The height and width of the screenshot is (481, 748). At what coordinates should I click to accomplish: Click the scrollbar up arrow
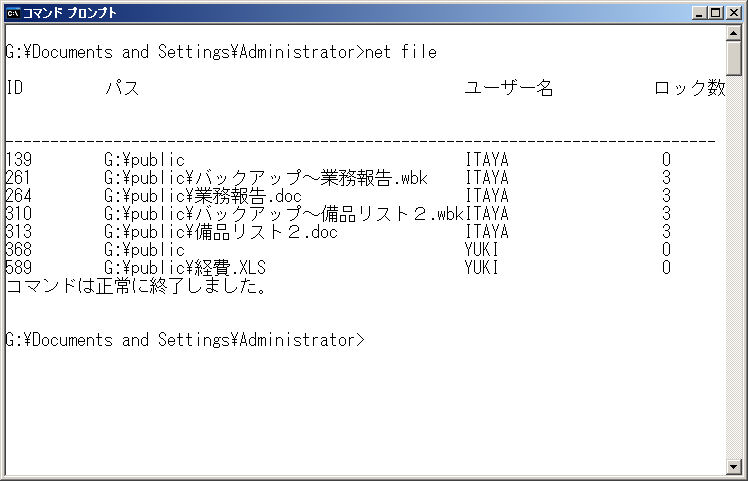coord(733,32)
